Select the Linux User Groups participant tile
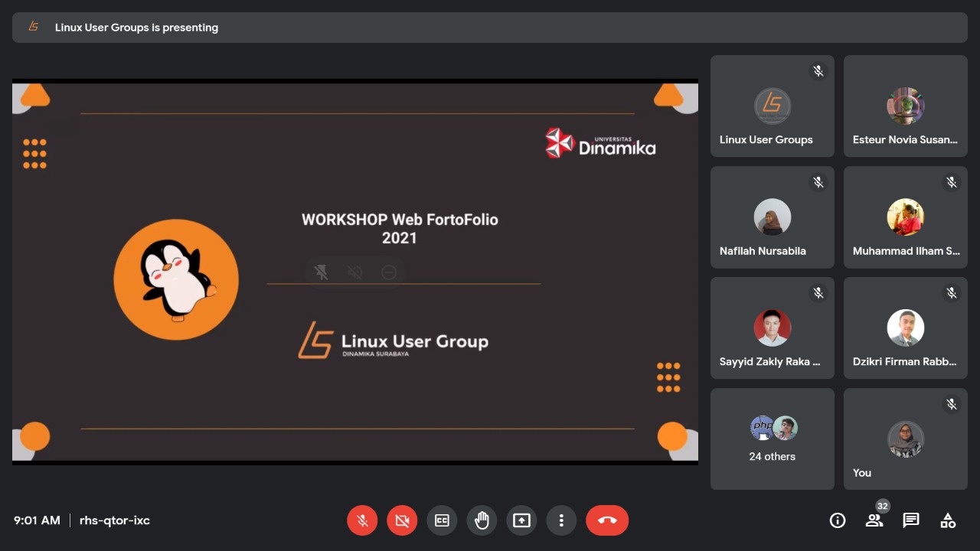The height and width of the screenshot is (551, 980). [x=773, y=106]
